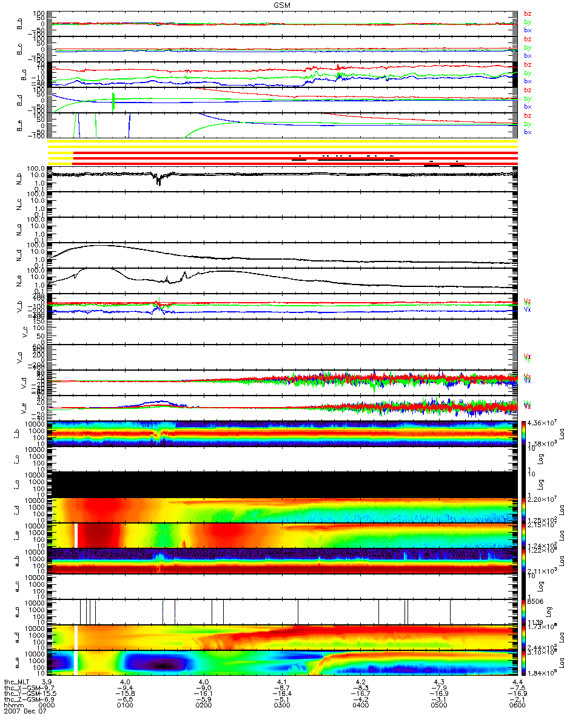The width and height of the screenshot is (564, 728).
Task: Click the 0600 time tick label
Action: (517, 706)
